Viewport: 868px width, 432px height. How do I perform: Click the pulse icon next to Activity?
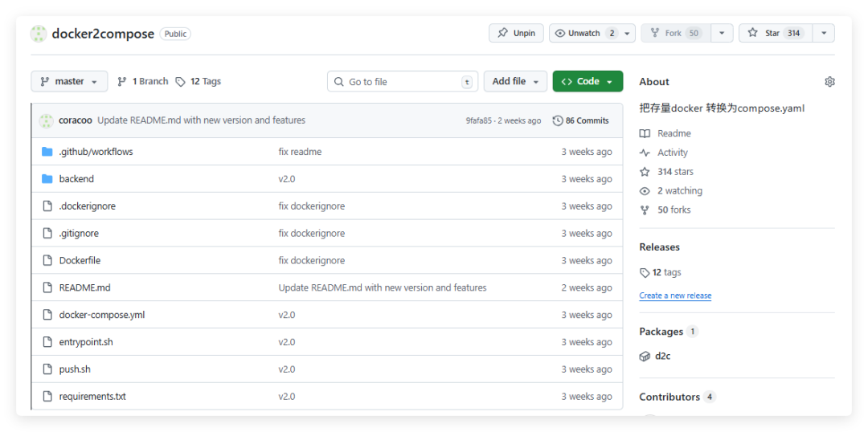coord(645,153)
